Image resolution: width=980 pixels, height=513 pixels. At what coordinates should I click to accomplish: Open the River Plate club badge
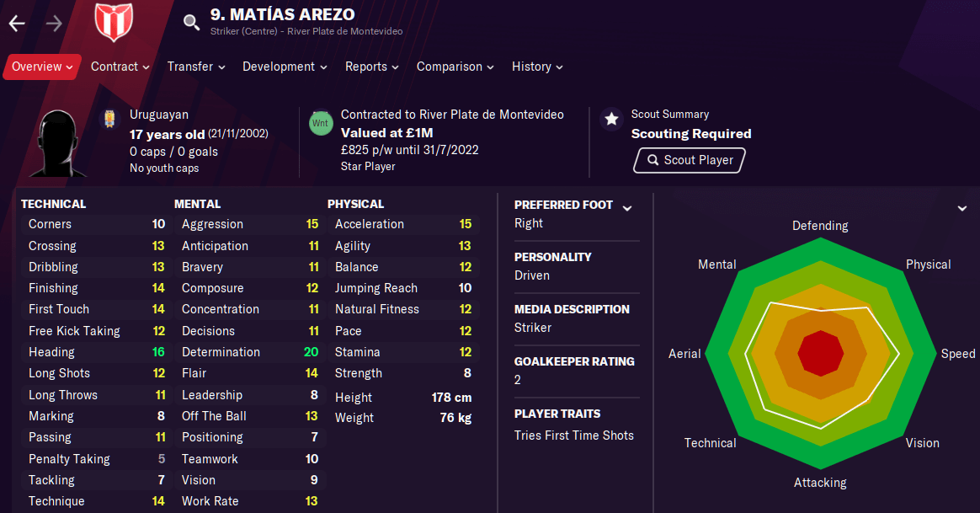114,22
